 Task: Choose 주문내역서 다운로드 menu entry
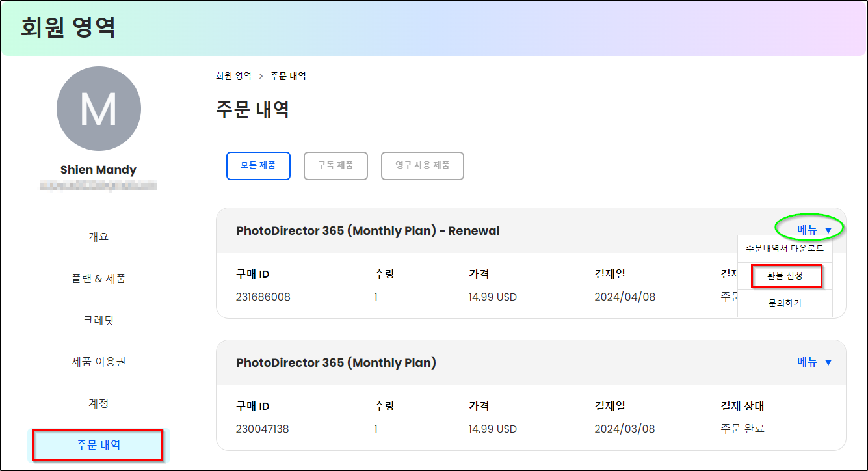point(785,249)
